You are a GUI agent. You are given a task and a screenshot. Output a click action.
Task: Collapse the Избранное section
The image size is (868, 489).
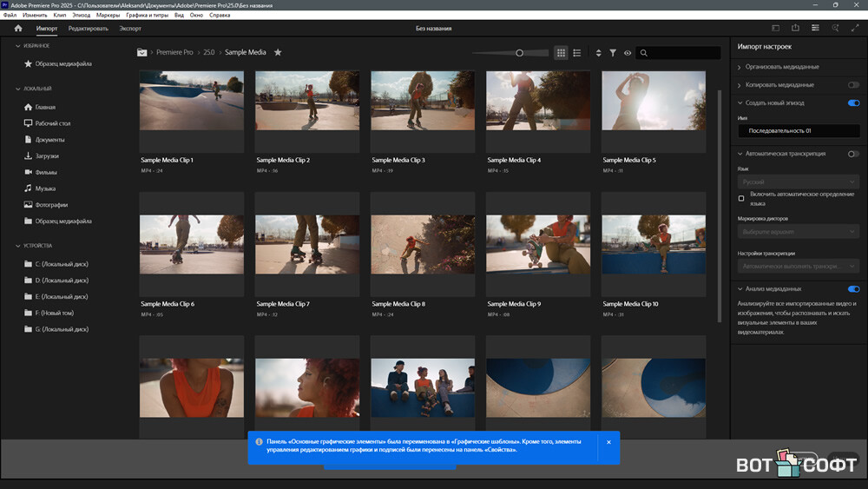pyautogui.click(x=17, y=46)
